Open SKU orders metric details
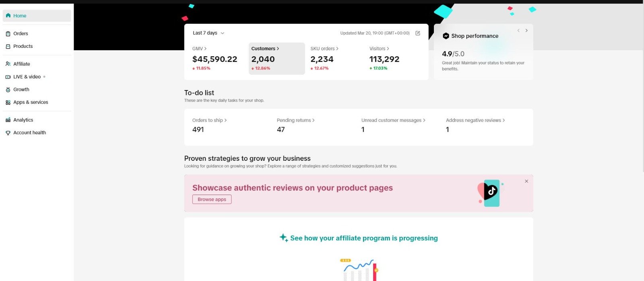The image size is (644, 281). (324, 49)
